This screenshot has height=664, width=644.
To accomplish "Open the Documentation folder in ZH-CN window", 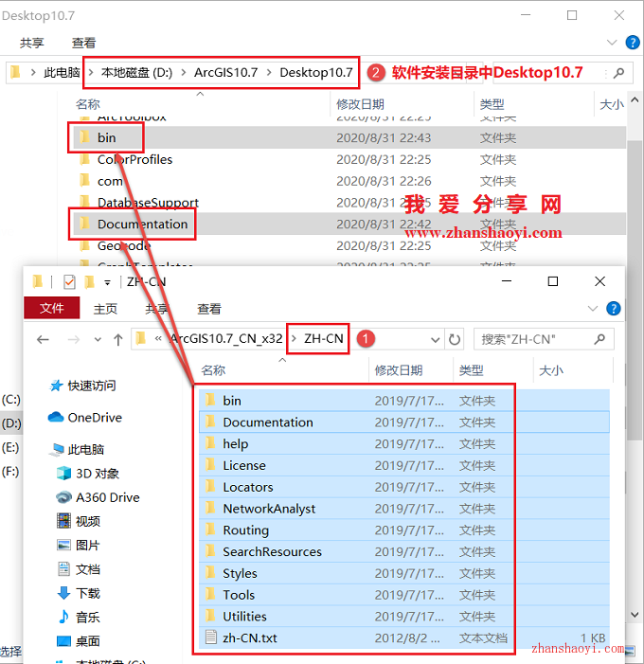I will coord(404,422).
